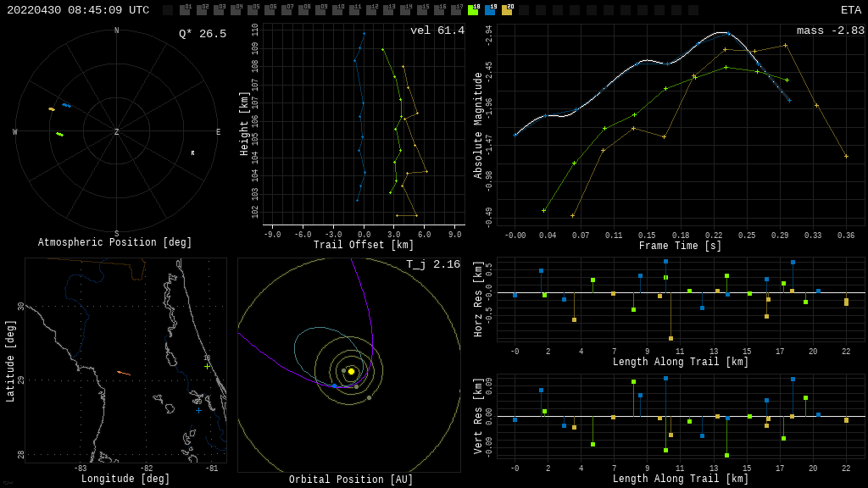Screen dimensions: 868x488
Task: Toggle the gray station 01 box
Action: (185, 10)
